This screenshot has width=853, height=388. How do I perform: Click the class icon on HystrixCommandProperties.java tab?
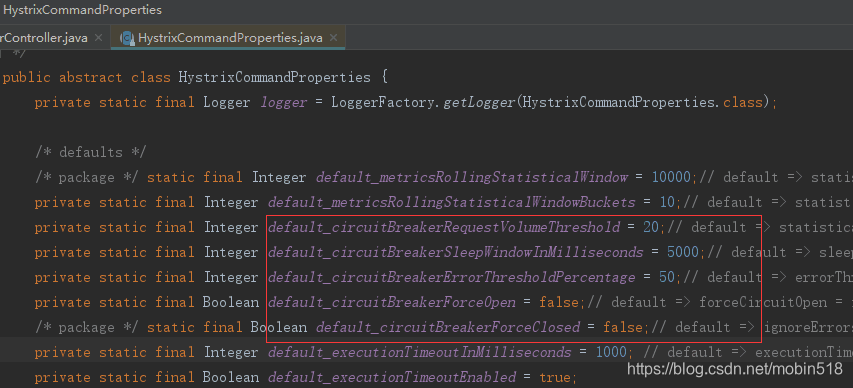[x=127, y=38]
